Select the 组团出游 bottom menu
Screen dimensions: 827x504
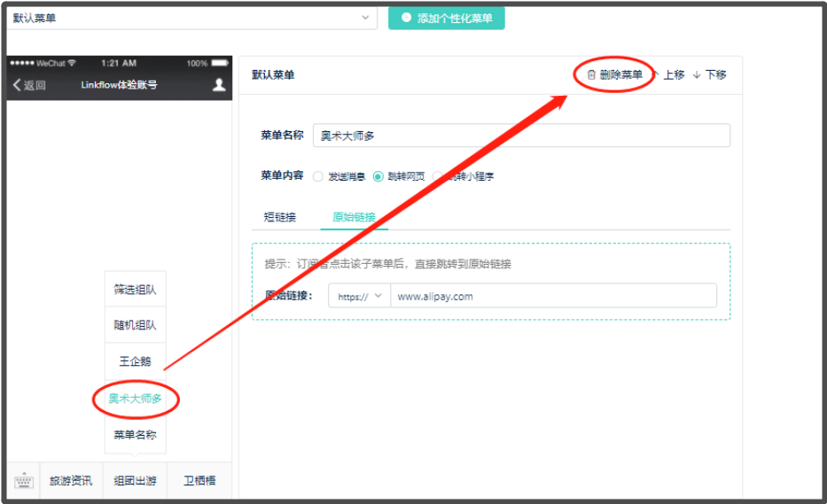coord(135,481)
